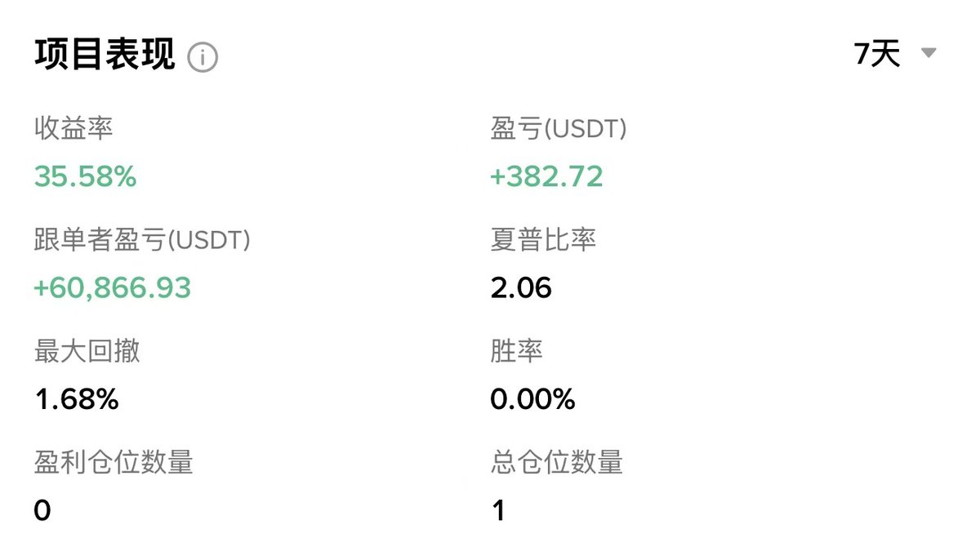Select the 7天 time range label
The height and width of the screenshot is (556, 980).
click(877, 55)
